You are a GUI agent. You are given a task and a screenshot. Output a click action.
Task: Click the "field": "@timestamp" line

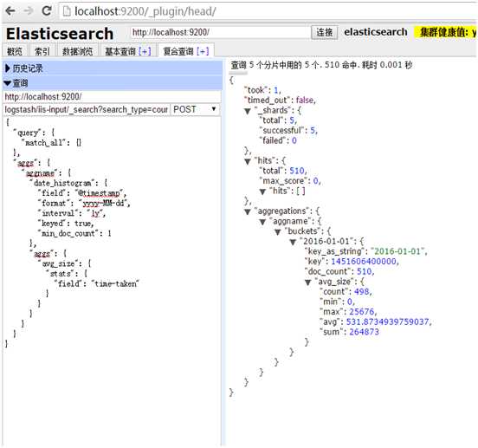coord(81,193)
